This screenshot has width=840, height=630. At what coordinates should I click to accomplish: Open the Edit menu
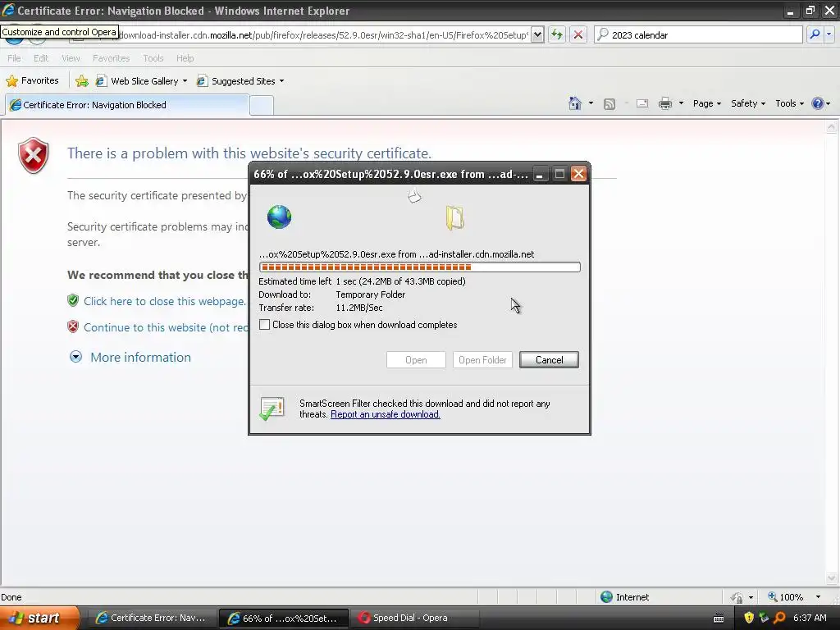(x=41, y=58)
